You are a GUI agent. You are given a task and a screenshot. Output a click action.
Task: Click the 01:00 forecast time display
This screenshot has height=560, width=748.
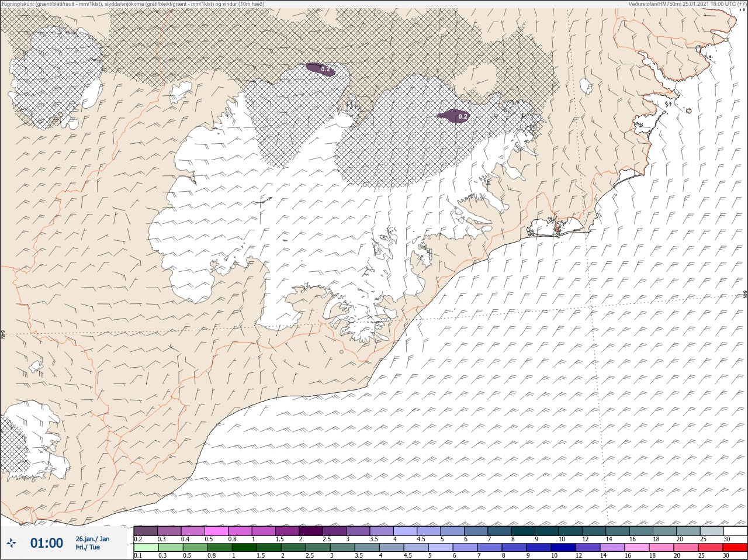point(47,543)
